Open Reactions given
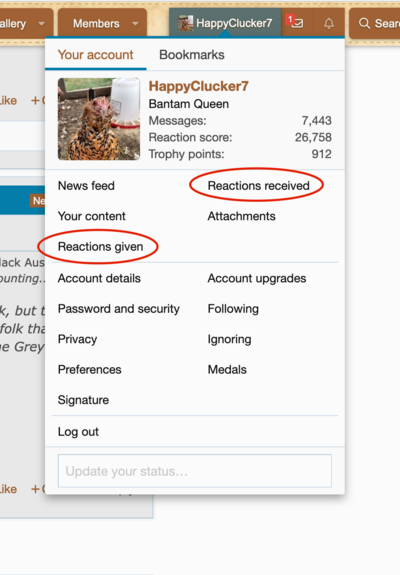Viewport: 400px width, 575px height. [100, 247]
